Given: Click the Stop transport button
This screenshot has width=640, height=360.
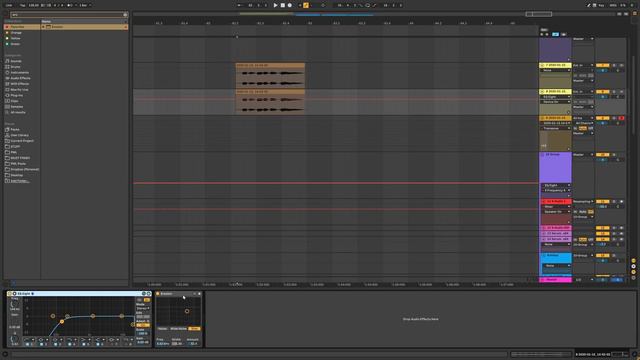Looking at the screenshot, I should [x=282, y=5].
